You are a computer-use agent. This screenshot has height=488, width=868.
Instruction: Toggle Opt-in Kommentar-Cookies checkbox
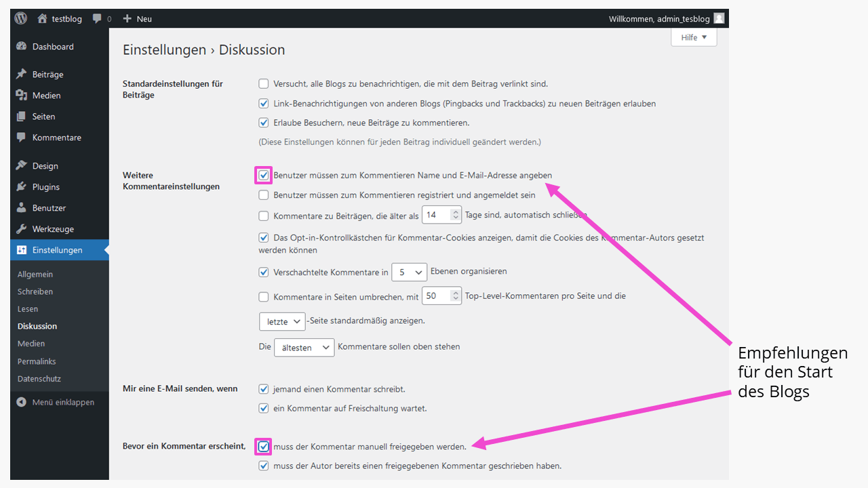click(264, 238)
